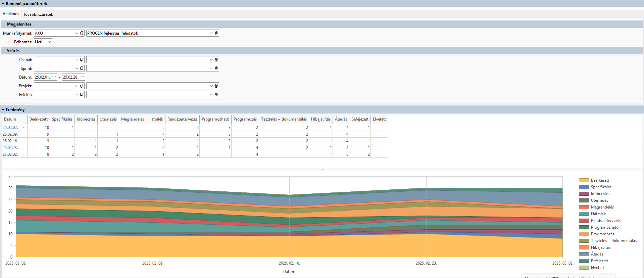The image size is (644, 278).
Task: Click the Rendszertervezés column header
Action: pyautogui.click(x=182, y=119)
